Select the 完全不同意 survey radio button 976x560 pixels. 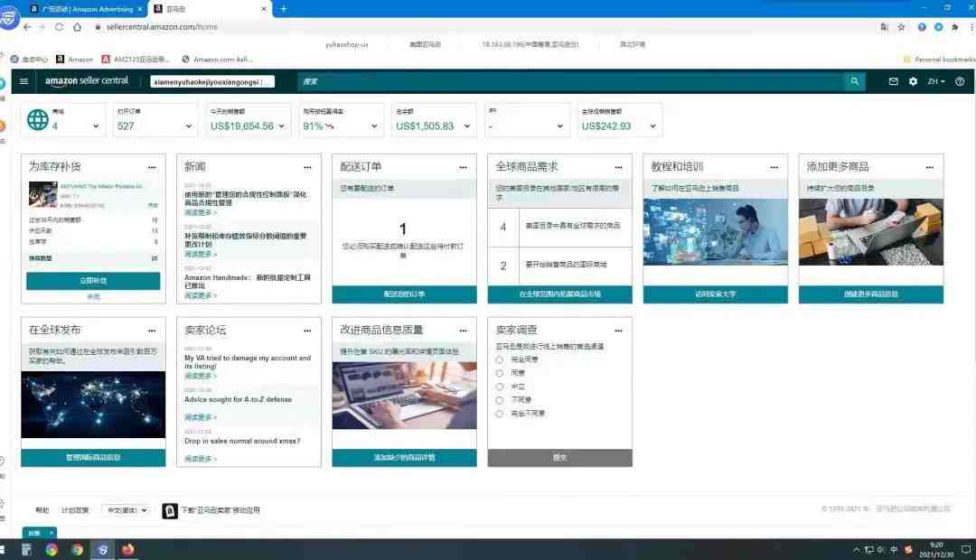(499, 414)
